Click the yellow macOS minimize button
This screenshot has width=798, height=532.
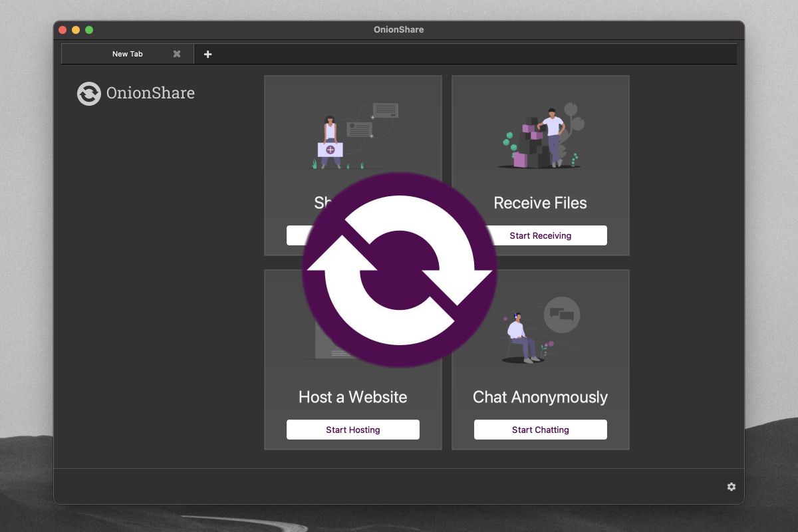76,30
